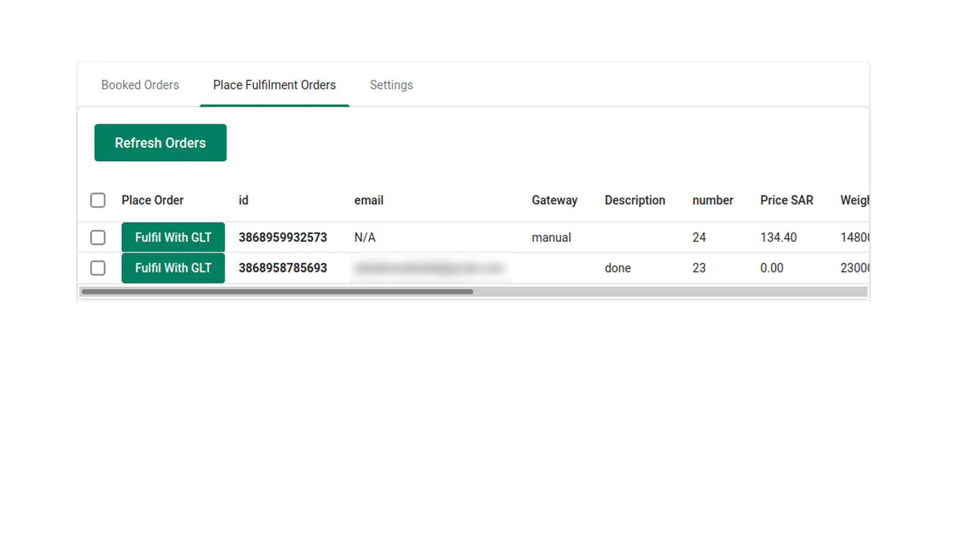
Task: Select the Place Fulfilment Orders tab
Action: (x=274, y=85)
